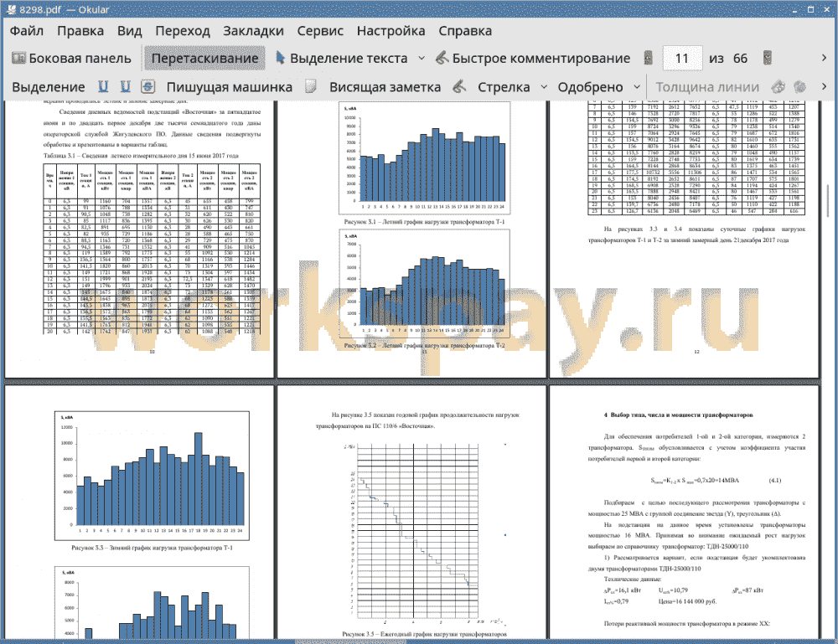Image resolution: width=838 pixels, height=644 pixels.
Task: Click the last annotation settings icon
Action: tap(800, 86)
